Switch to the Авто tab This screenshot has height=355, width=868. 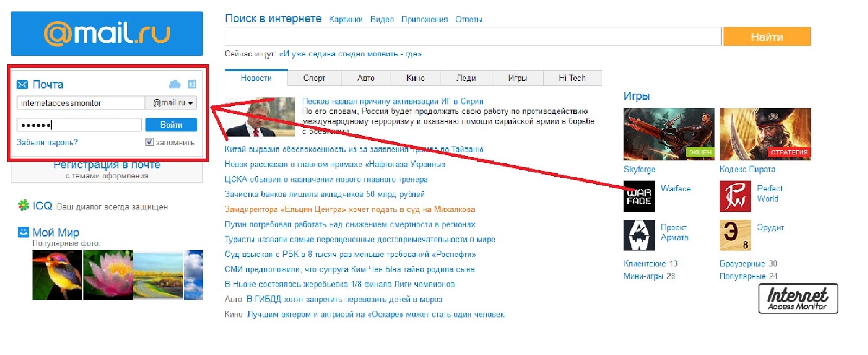366,78
